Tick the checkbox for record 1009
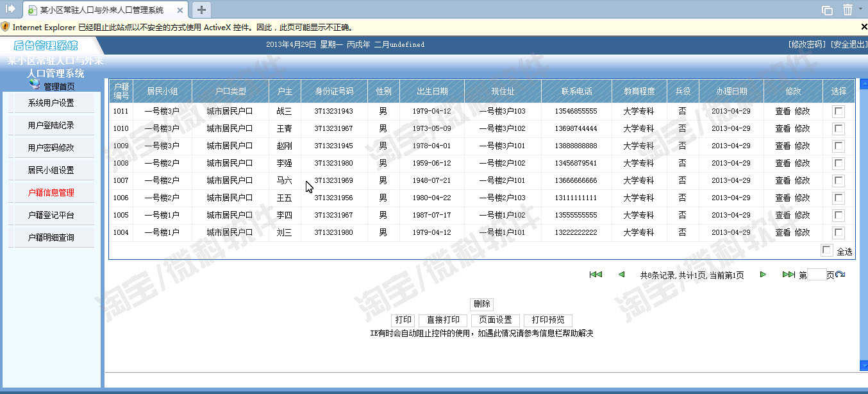The image size is (868, 394). tap(839, 146)
